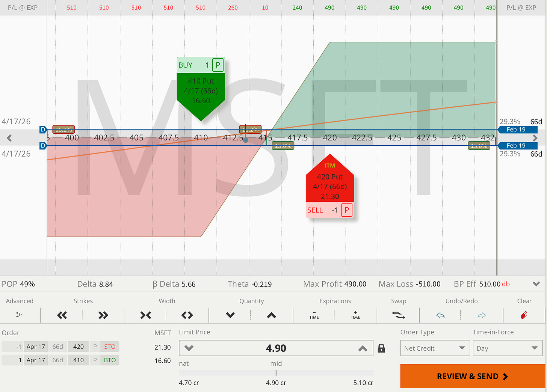
Task: Click Max Profit 490.00 value
Action: coord(355,284)
